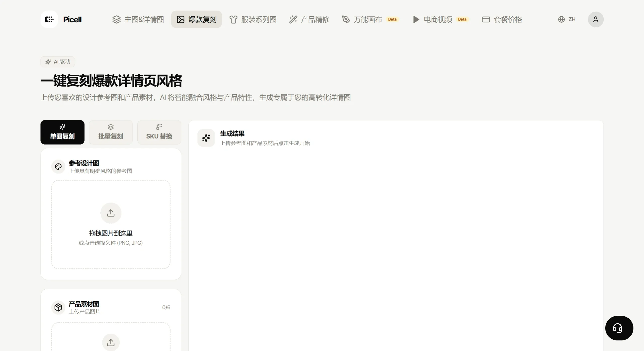Image resolution: width=644 pixels, height=351 pixels.
Task: Click the shirt icon beside 服装系列图
Action: (233, 19)
